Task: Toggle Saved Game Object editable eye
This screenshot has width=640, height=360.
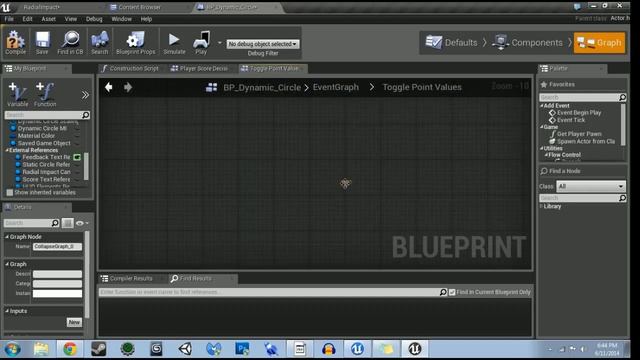Action: tap(77, 143)
